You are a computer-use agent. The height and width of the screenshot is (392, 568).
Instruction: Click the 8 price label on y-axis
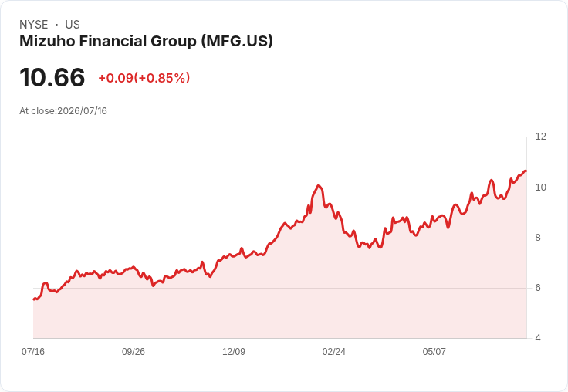538,238
